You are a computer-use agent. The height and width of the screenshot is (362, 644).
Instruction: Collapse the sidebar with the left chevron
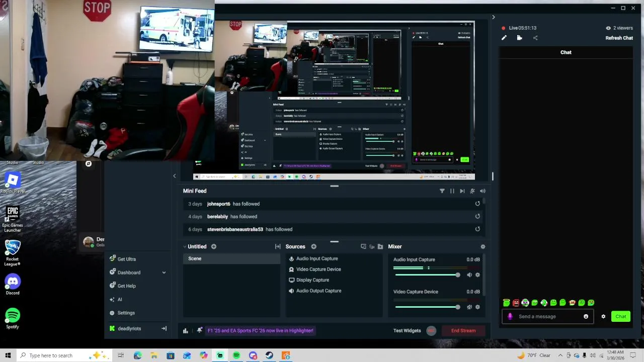click(x=175, y=176)
